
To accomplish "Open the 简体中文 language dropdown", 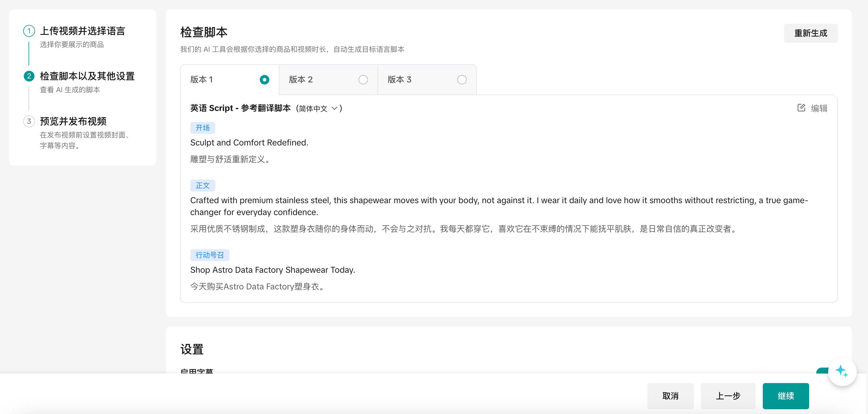I will pos(313,109).
